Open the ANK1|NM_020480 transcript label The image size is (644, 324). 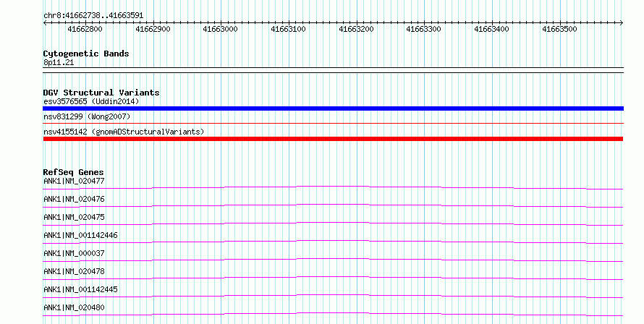click(x=74, y=307)
